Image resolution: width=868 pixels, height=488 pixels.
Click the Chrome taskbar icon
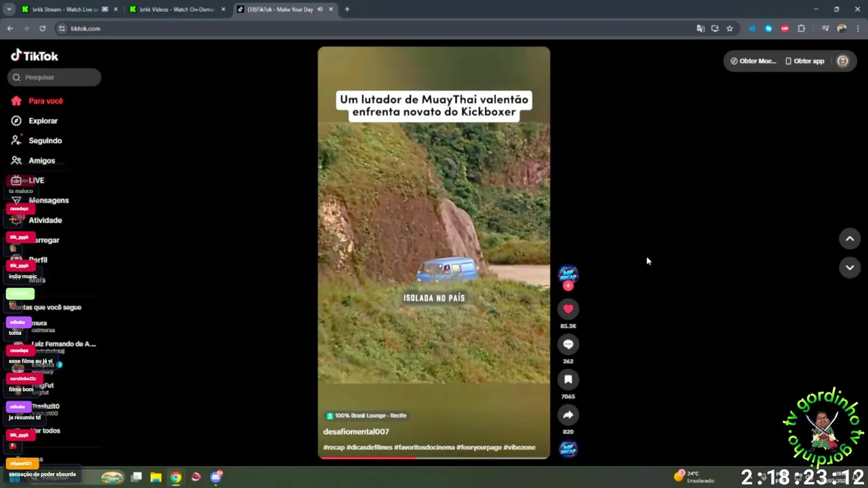(176, 477)
